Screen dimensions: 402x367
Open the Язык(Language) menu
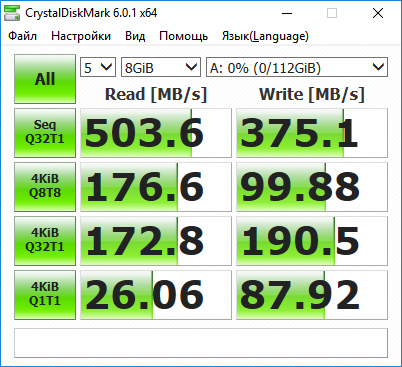pos(265,36)
